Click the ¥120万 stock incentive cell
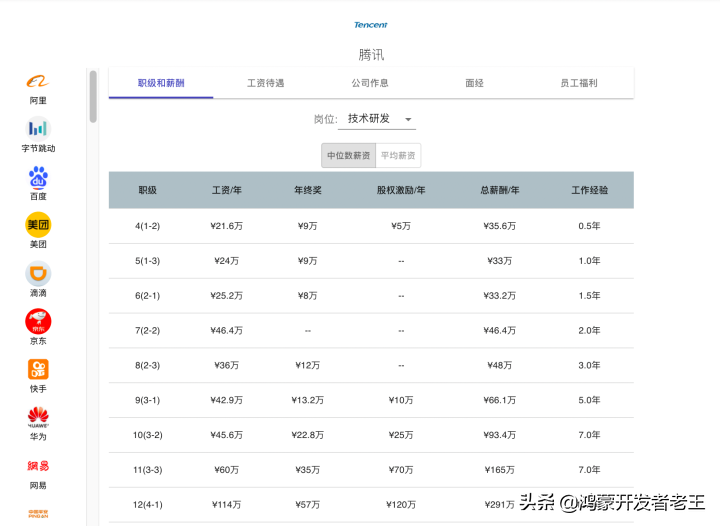The width and height of the screenshot is (720, 526). (x=401, y=505)
